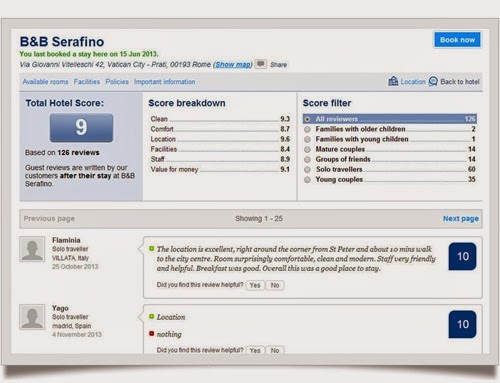Click Yago's score 10 badge
Image resolution: width=500 pixels, height=383 pixels.
tap(462, 324)
